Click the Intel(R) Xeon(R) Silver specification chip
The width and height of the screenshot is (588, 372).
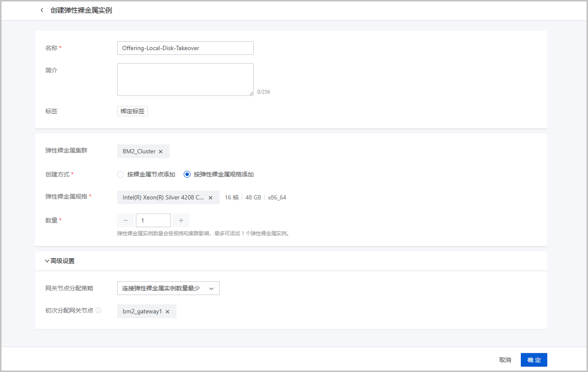tap(163, 198)
